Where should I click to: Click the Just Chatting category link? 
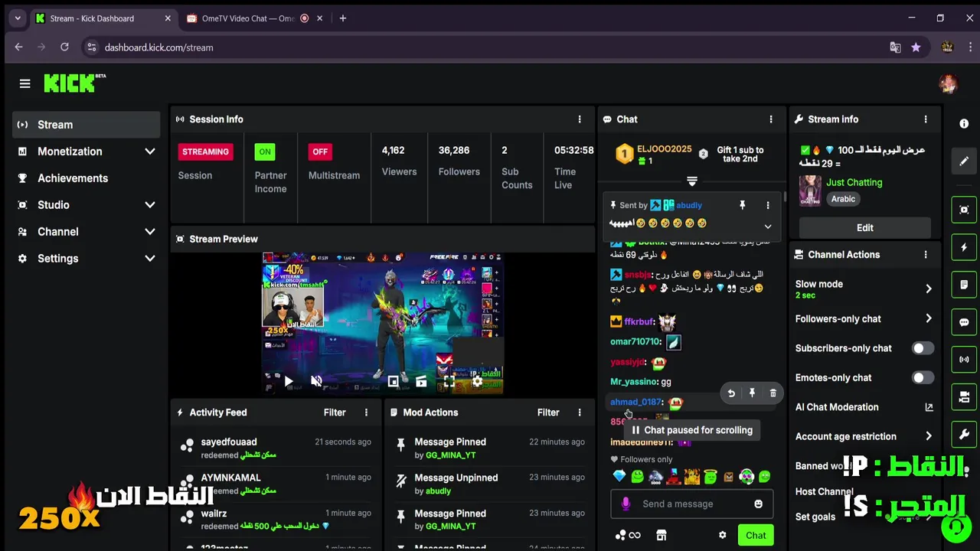854,182
